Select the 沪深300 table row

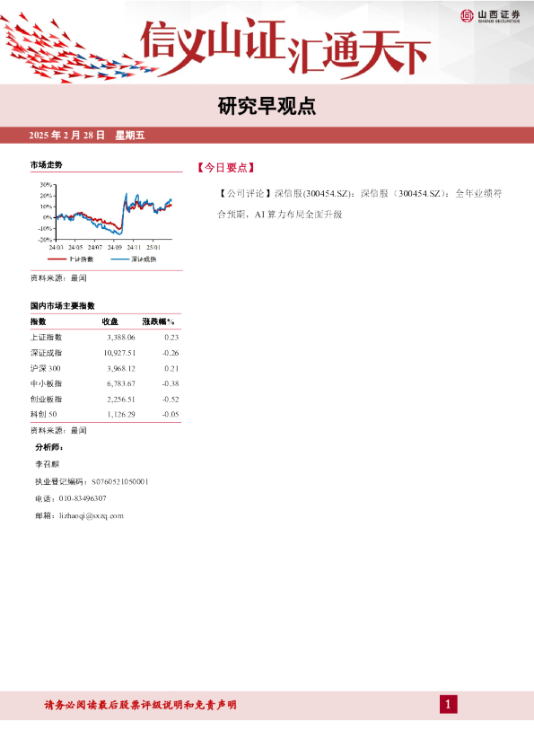tap(105, 368)
